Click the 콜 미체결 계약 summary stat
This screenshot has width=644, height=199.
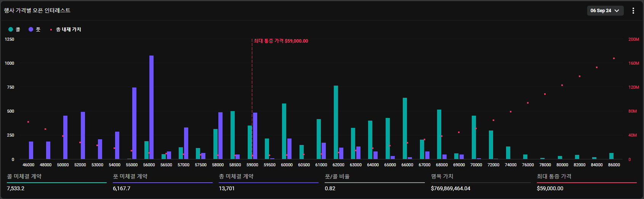click(x=24, y=177)
